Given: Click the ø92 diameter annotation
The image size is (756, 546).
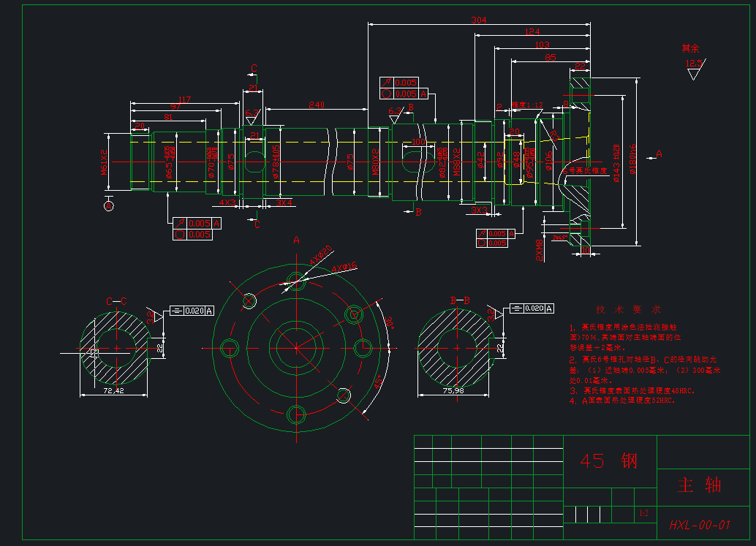Looking at the screenshot, I should click(500, 159).
